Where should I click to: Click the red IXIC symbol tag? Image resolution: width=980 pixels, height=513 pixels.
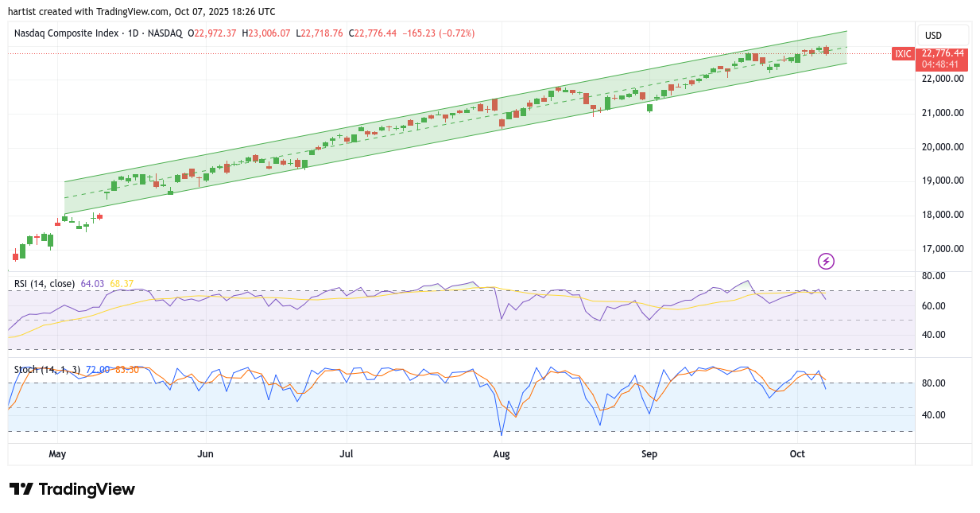pyautogui.click(x=902, y=54)
